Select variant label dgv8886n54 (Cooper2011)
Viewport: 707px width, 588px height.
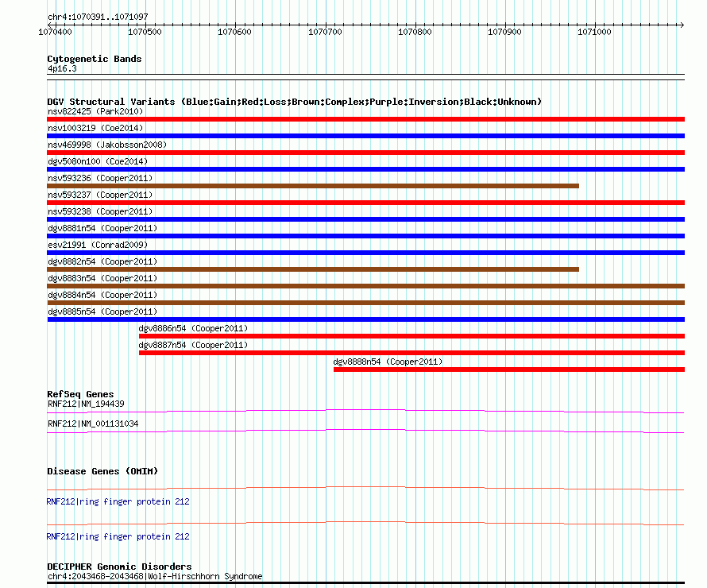point(193,328)
